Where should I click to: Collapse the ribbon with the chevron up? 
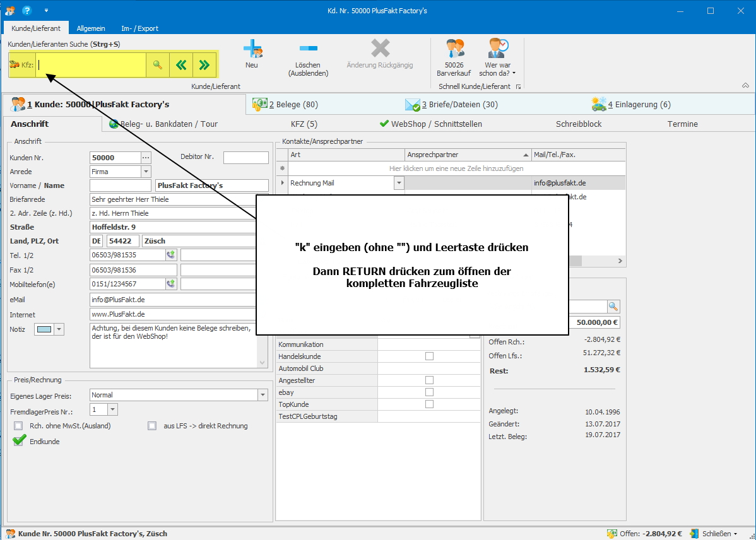(x=745, y=86)
